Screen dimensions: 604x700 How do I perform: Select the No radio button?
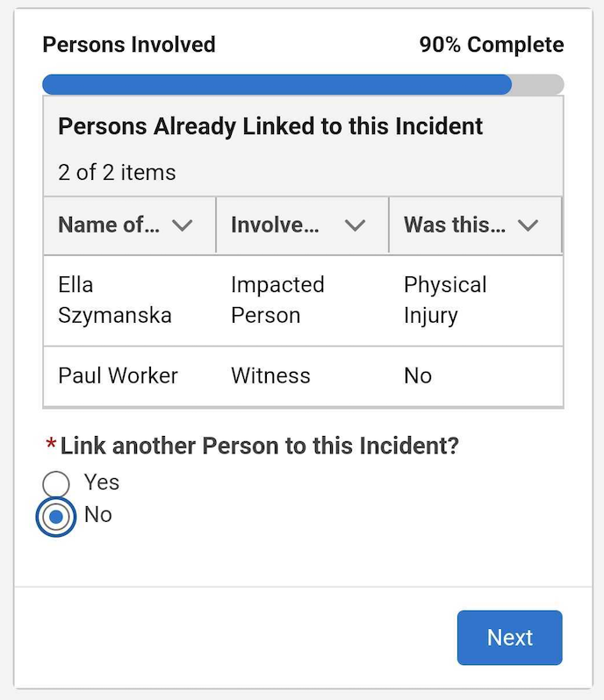tap(56, 517)
